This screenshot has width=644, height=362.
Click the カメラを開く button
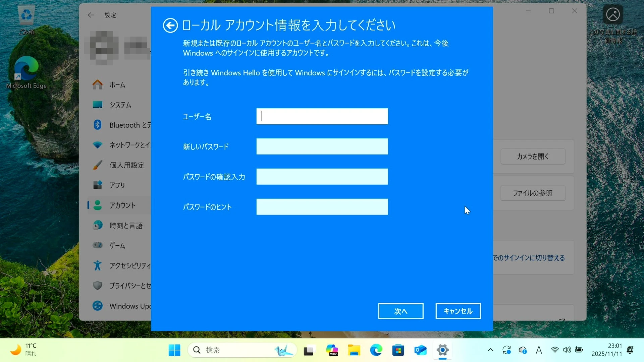533,157
